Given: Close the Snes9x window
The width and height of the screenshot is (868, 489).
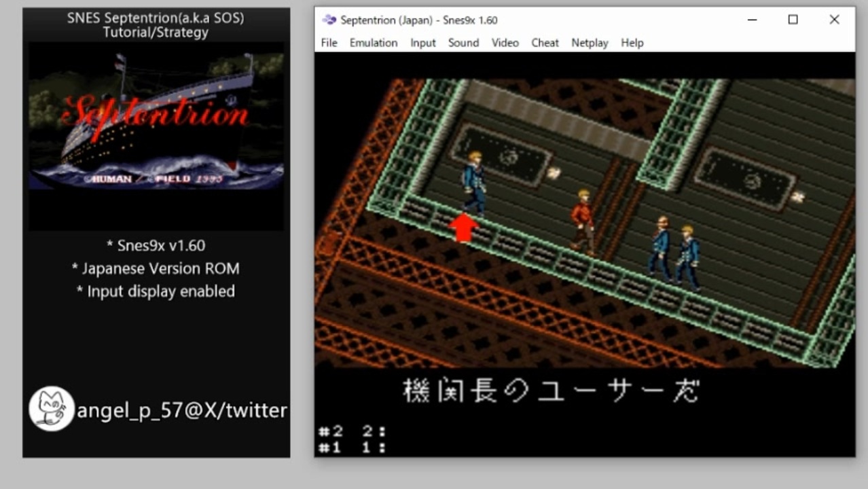Looking at the screenshot, I should point(834,20).
